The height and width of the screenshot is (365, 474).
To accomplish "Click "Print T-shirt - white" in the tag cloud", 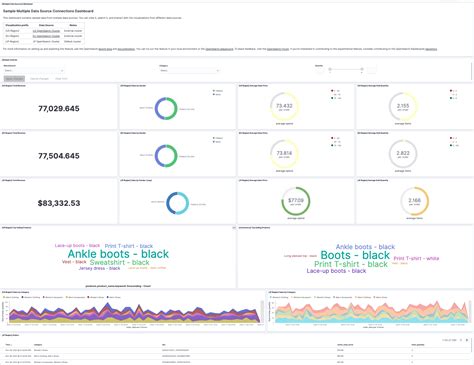I will pos(416,258).
